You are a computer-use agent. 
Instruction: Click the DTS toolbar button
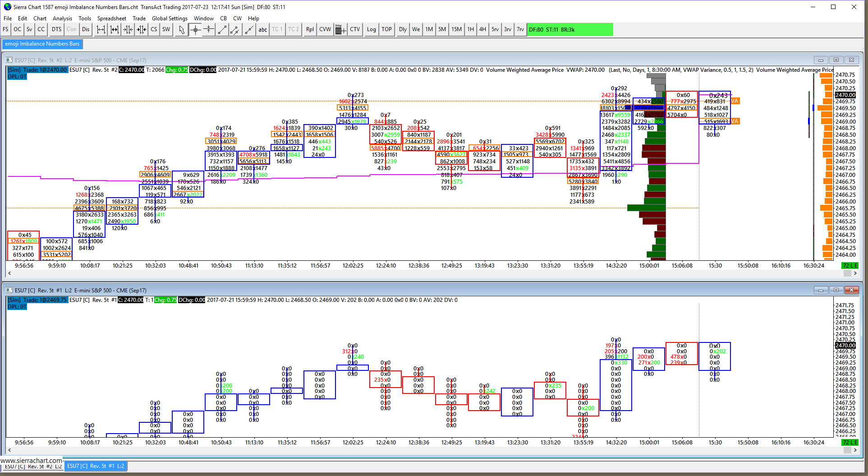coord(56,29)
